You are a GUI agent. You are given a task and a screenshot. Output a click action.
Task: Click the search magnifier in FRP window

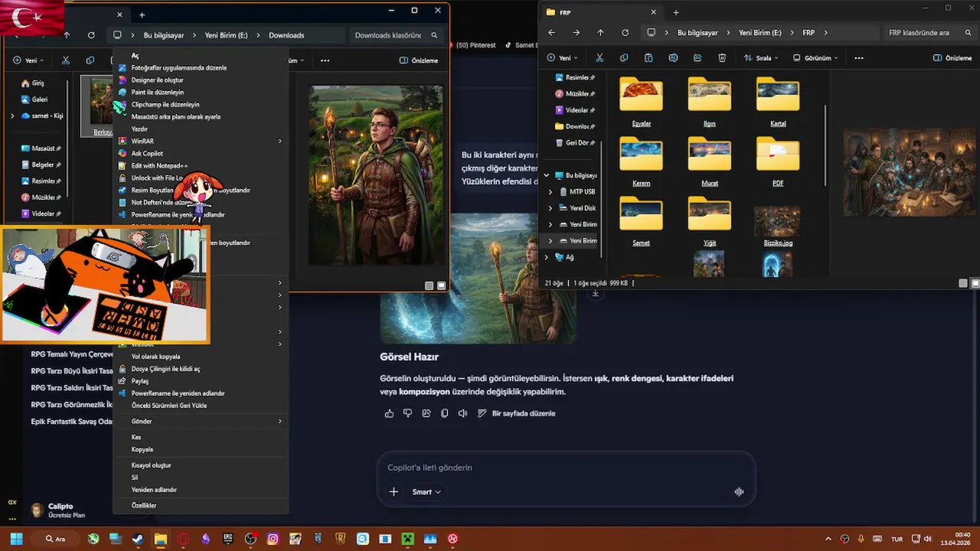[968, 33]
